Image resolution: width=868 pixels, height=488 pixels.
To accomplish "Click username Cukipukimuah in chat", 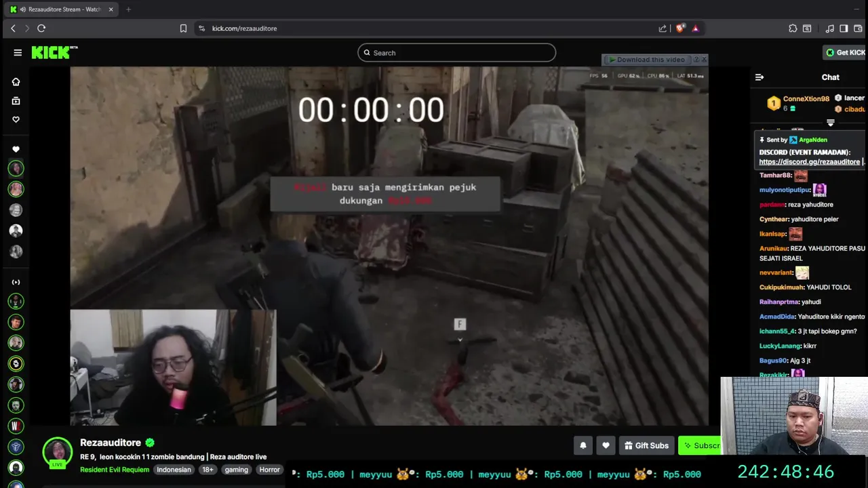I will [781, 287].
